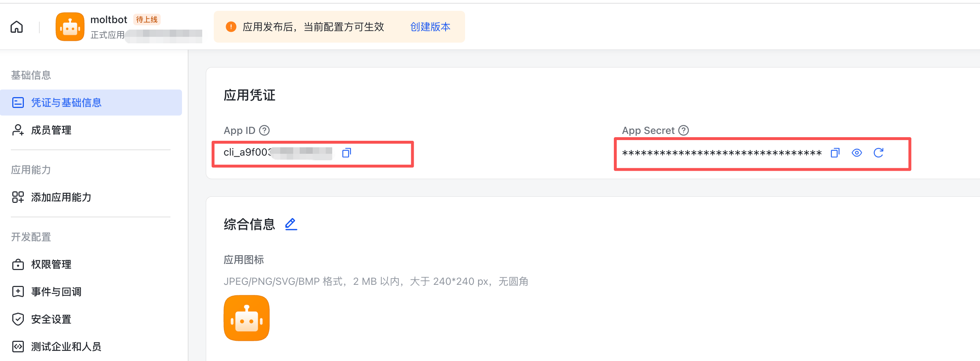Open the moltbot app icon in header

click(x=70, y=27)
